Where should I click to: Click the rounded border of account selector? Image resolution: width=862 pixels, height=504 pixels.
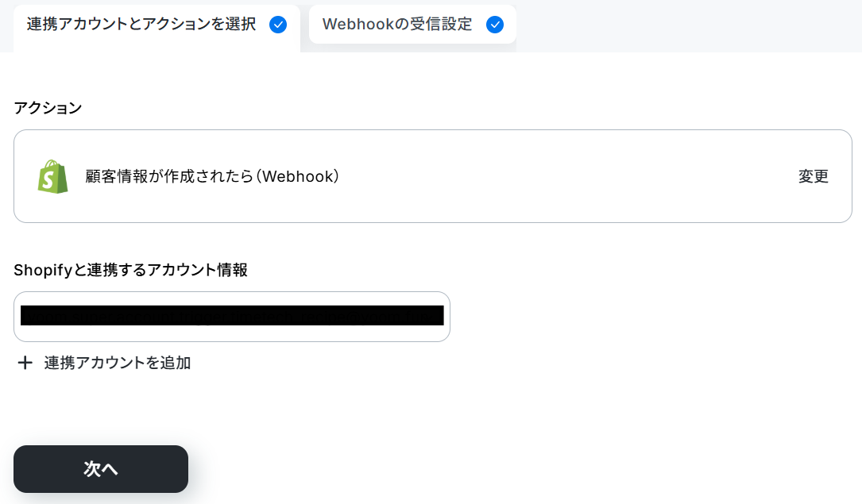(x=232, y=292)
